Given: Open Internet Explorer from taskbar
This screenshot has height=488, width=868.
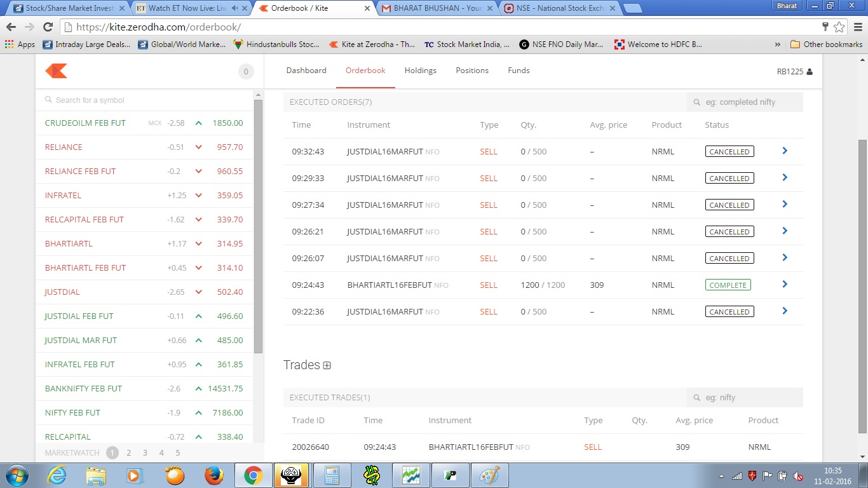Looking at the screenshot, I should tap(57, 475).
